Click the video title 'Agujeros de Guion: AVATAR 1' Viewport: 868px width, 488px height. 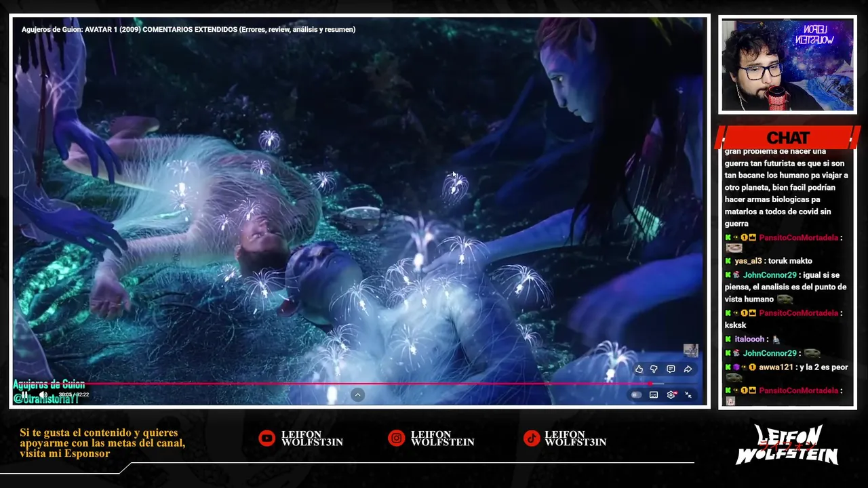(189, 29)
